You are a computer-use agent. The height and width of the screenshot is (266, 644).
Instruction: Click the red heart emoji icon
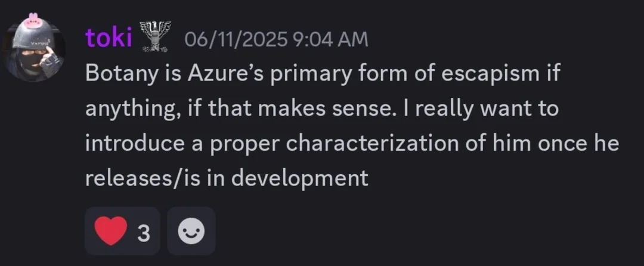(x=110, y=231)
